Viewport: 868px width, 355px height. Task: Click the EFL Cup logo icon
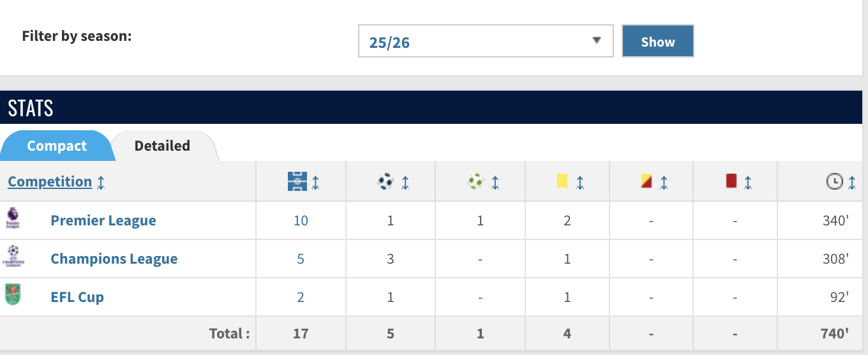13,294
